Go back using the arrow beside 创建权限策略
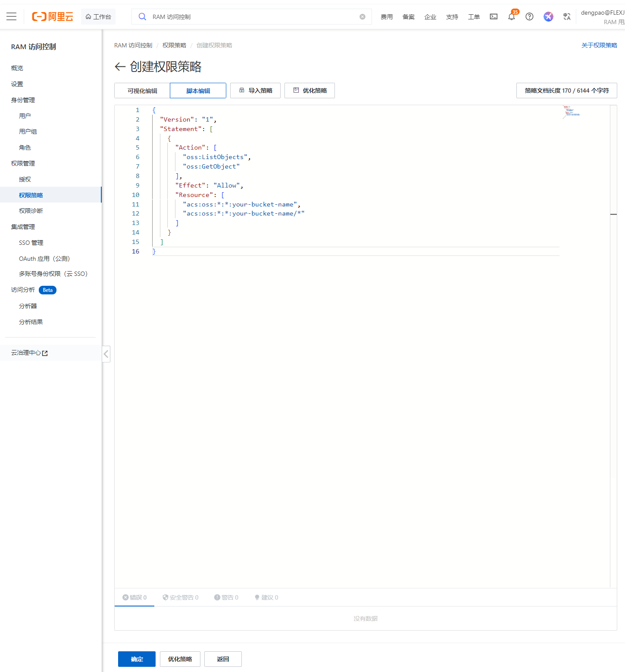The image size is (625, 672). (x=120, y=66)
